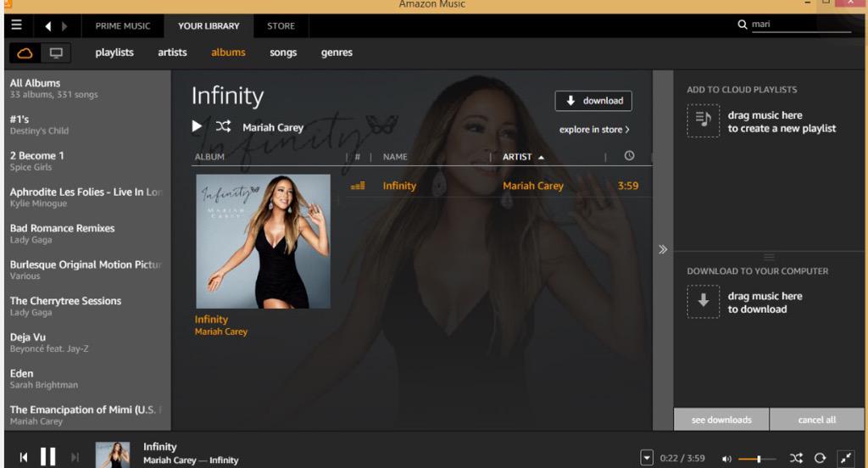Click Infinity title under album cover
868x468 pixels.
211,320
